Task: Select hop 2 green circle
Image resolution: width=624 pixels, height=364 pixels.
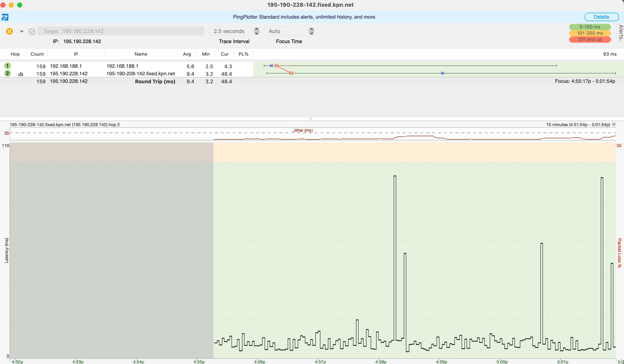Action: 7,73
